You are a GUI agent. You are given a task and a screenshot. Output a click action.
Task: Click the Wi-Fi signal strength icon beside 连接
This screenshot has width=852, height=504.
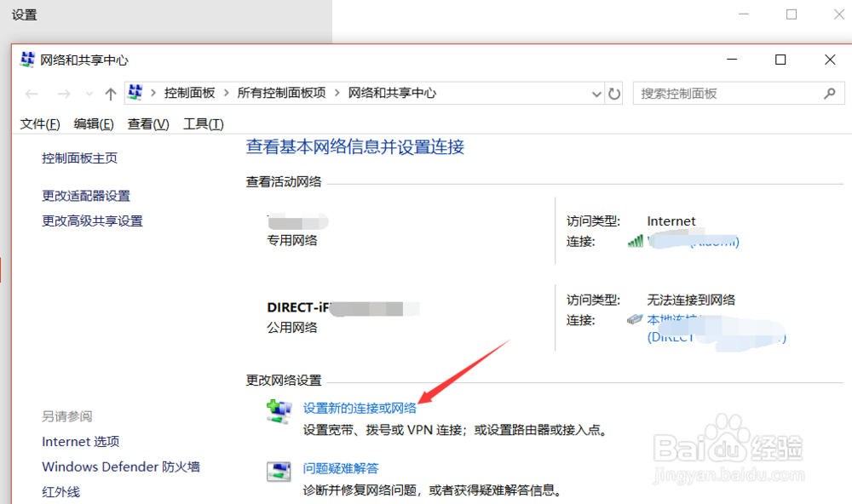(x=636, y=242)
